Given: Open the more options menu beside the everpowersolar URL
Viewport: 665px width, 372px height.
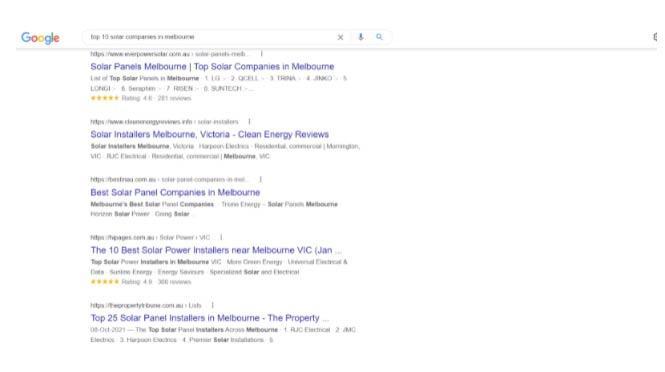Looking at the screenshot, I should pos(262,54).
